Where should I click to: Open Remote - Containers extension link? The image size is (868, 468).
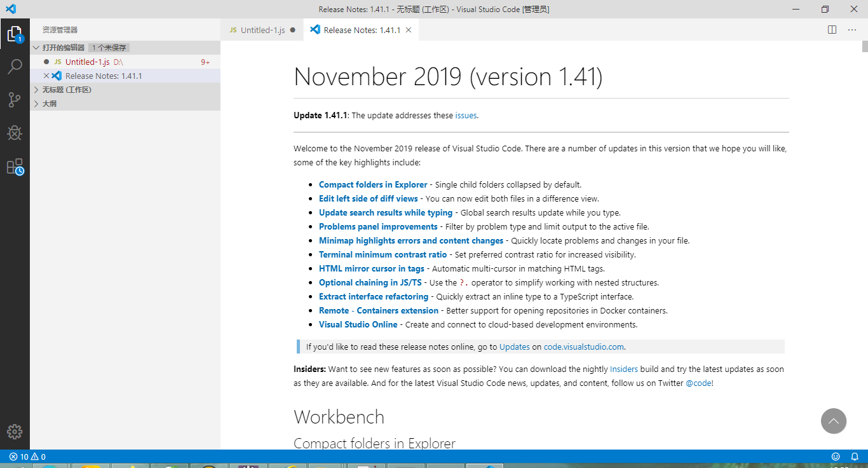click(379, 310)
